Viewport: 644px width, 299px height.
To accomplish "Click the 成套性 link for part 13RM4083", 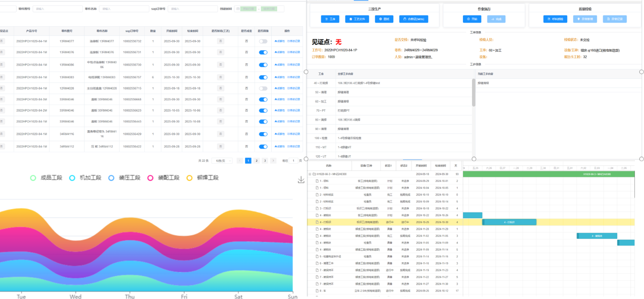I will [x=279, y=77].
